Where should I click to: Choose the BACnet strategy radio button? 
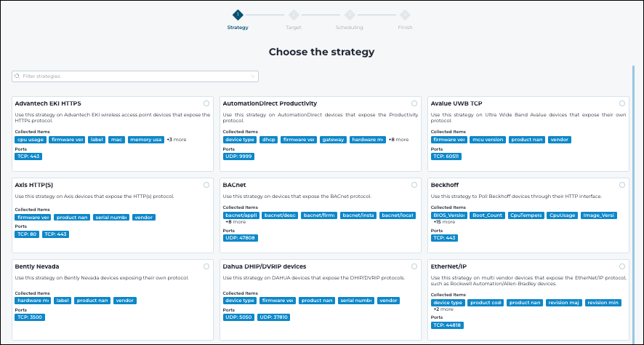[414, 185]
